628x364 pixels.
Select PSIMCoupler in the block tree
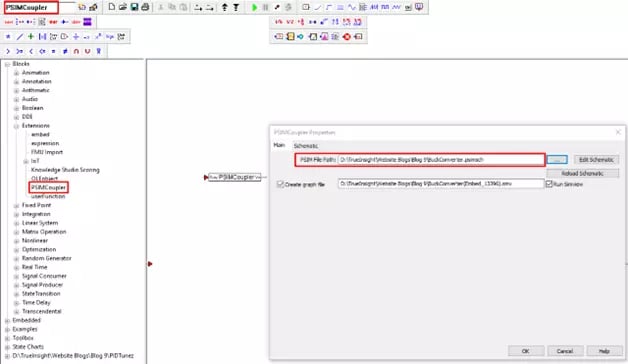tap(48, 187)
